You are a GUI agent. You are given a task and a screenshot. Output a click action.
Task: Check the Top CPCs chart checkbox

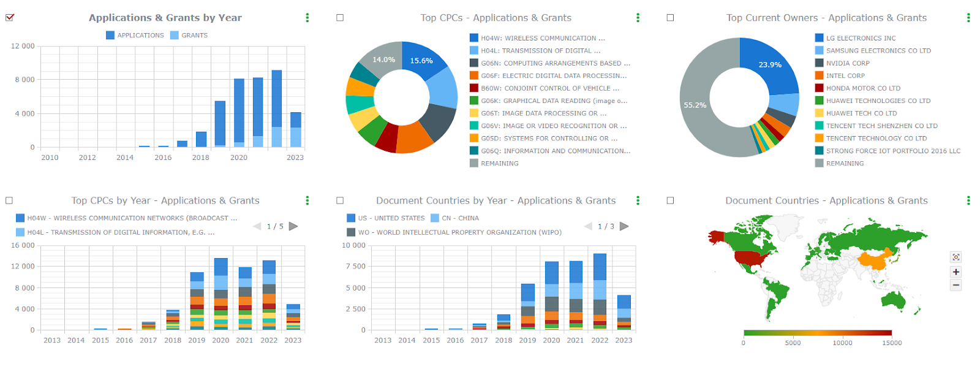tap(340, 18)
